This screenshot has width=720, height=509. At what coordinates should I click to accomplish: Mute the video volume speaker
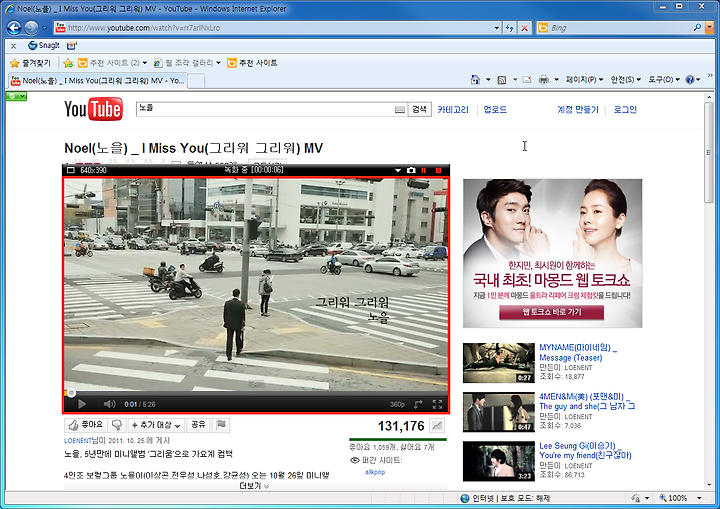[x=109, y=404]
